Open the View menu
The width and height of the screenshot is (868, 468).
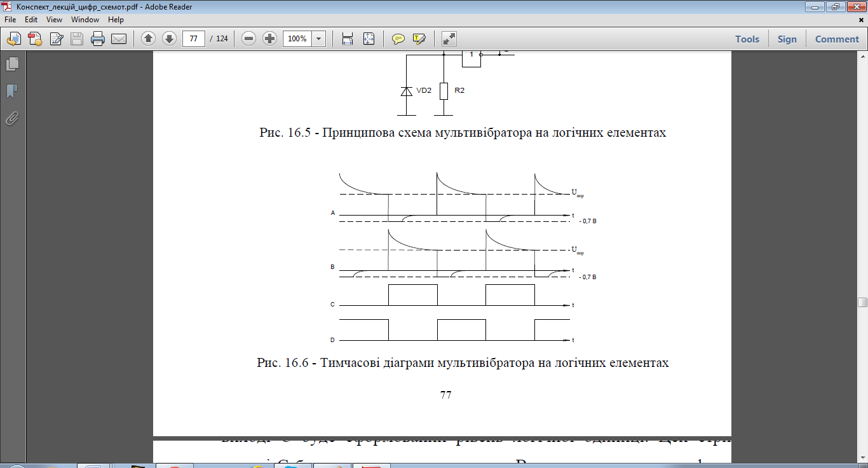[x=54, y=20]
